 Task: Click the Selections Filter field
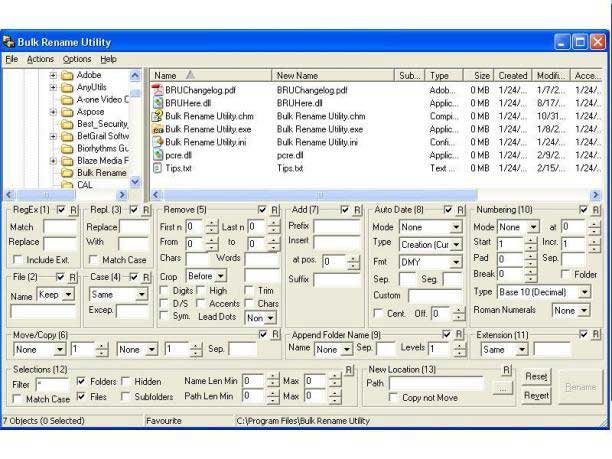tap(52, 384)
